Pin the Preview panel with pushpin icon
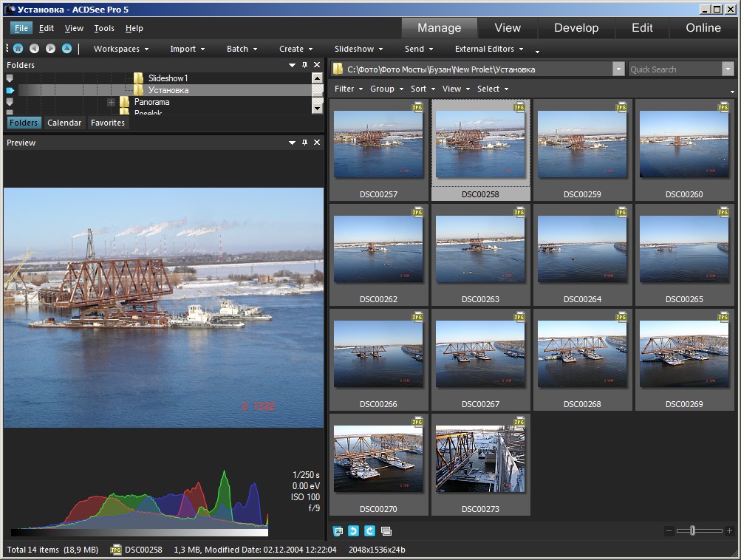 305,143
